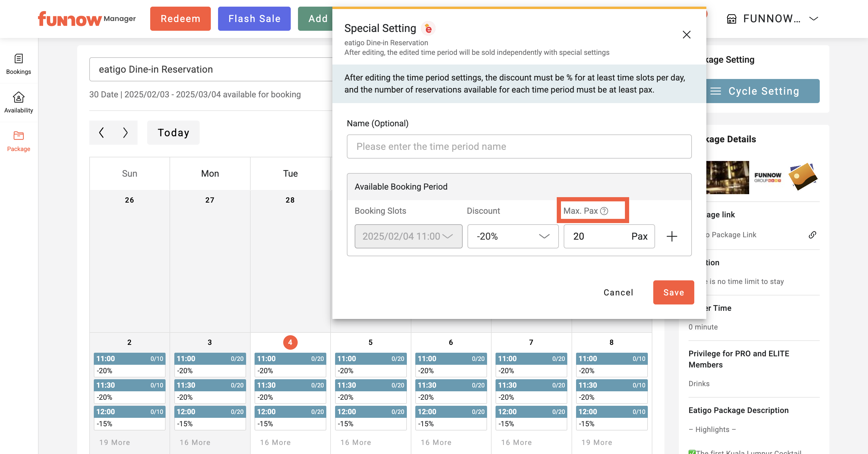Click the Drinks privilege text
This screenshot has width=868, height=454.
pyautogui.click(x=699, y=384)
